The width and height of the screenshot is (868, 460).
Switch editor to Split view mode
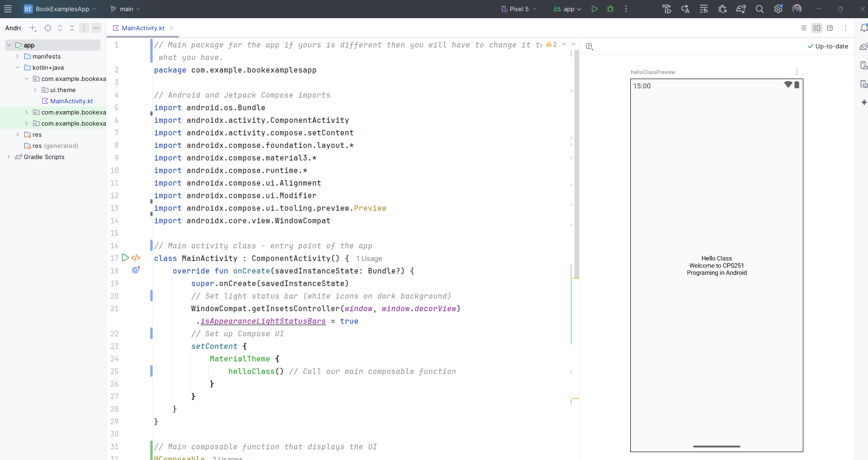pyautogui.click(x=816, y=28)
